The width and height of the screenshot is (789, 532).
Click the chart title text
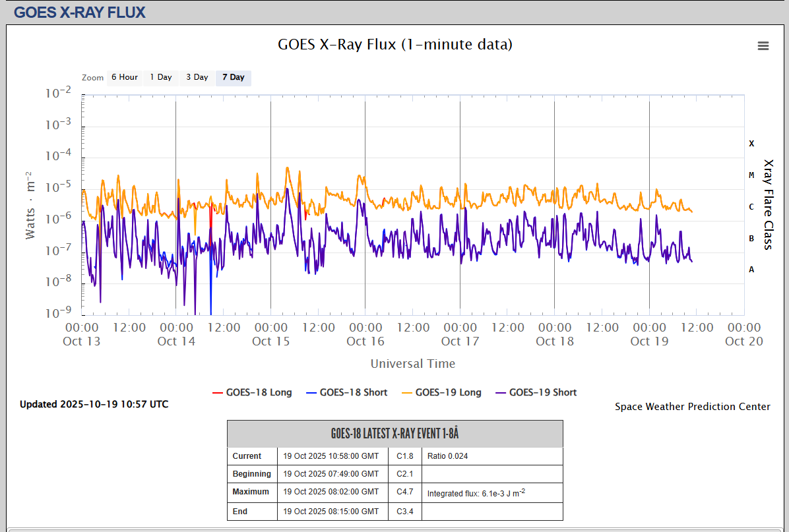tap(394, 44)
